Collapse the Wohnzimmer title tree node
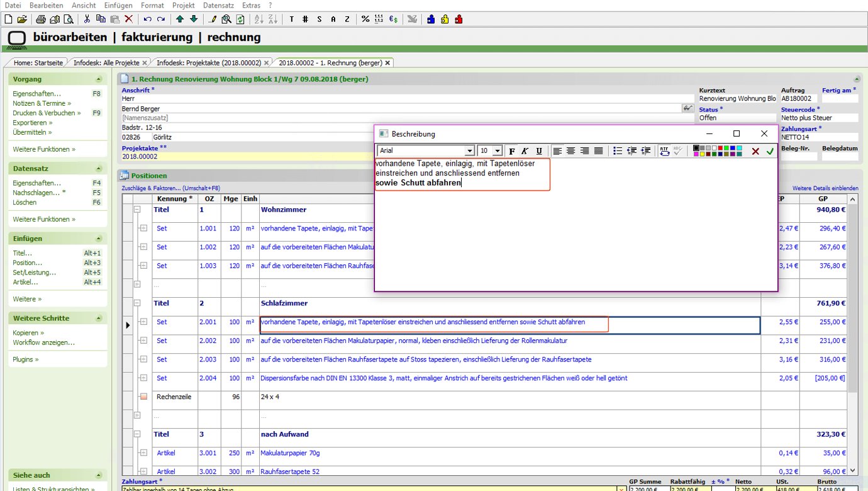 point(136,210)
